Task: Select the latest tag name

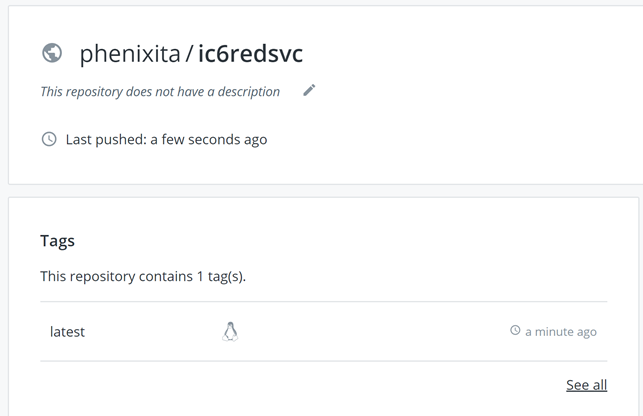Action: [x=67, y=332]
